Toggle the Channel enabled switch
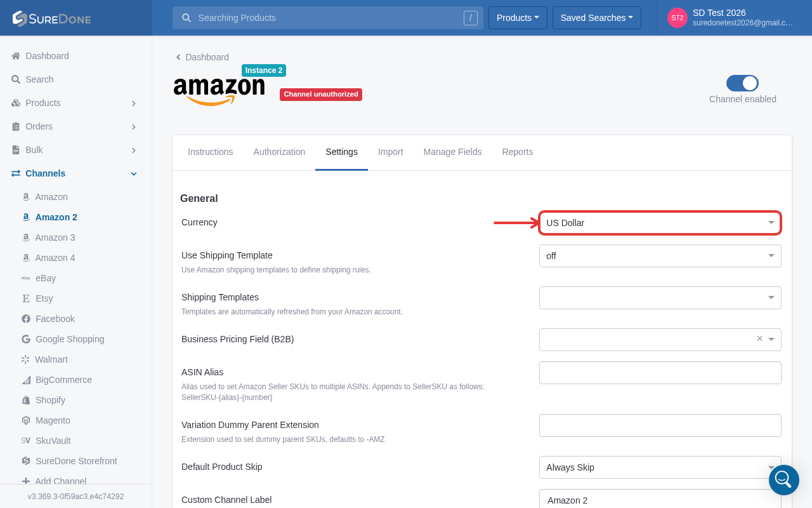812x508 pixels. click(x=742, y=83)
